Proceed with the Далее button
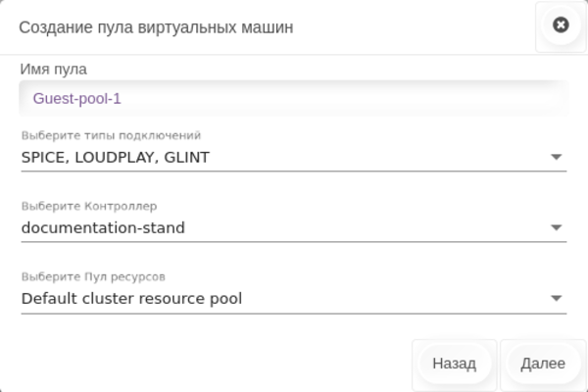588x392 pixels. (543, 364)
